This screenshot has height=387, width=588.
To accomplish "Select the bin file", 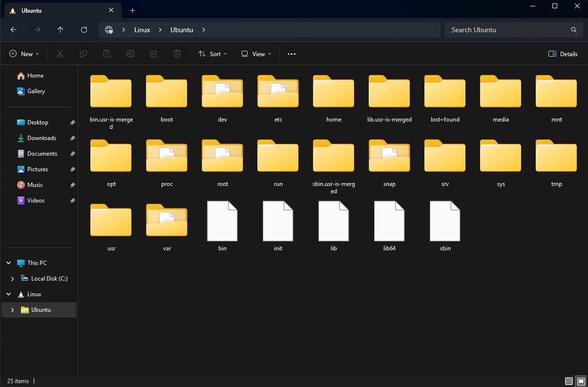I will (223, 227).
